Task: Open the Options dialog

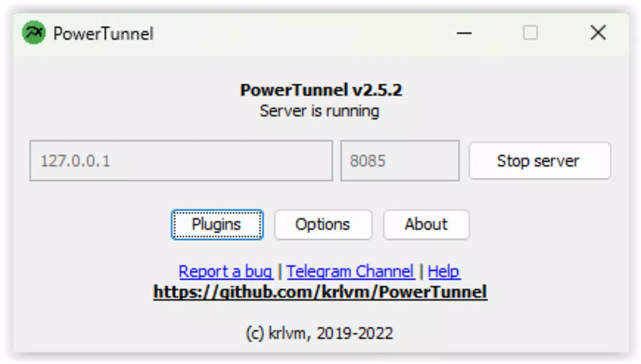Action: (323, 224)
